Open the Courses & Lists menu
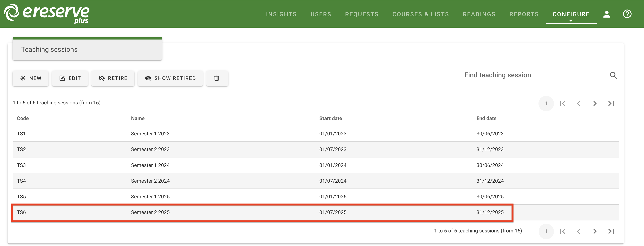Image resolution: width=644 pixels, height=246 pixels. click(x=421, y=14)
